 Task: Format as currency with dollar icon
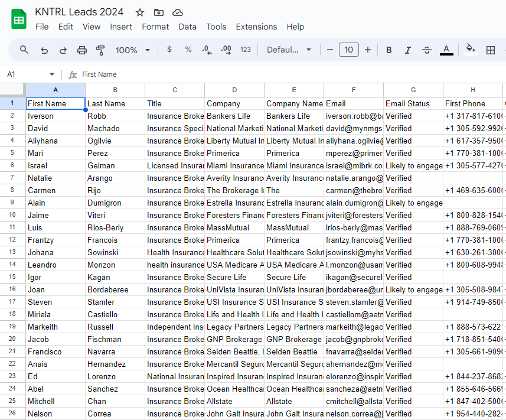[169, 50]
